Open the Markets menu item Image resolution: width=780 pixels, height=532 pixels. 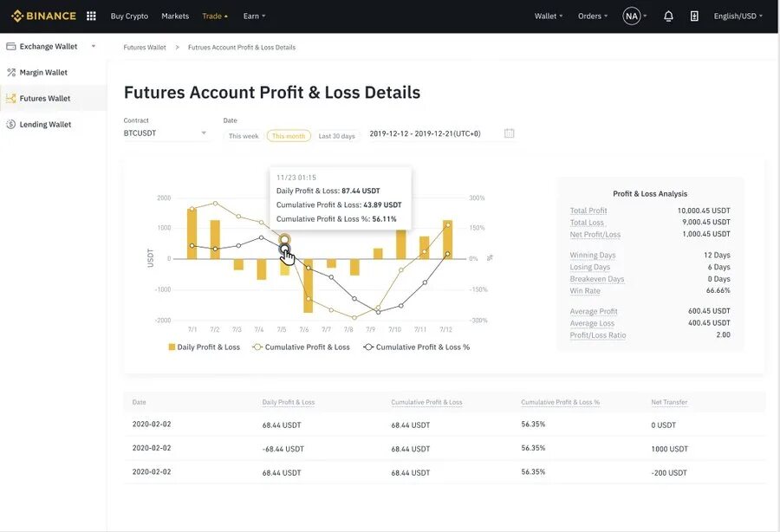175,16
